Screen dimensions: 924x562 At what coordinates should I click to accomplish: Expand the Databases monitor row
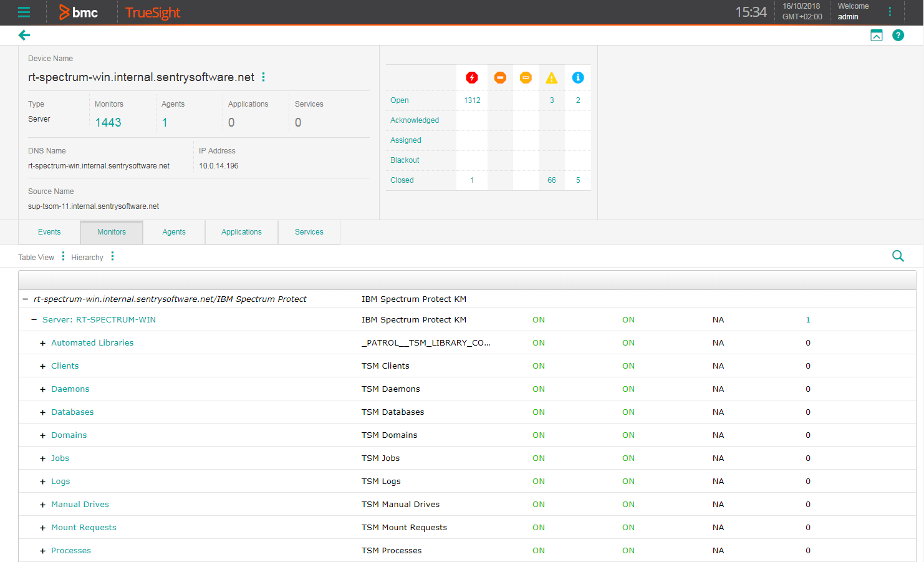point(42,412)
